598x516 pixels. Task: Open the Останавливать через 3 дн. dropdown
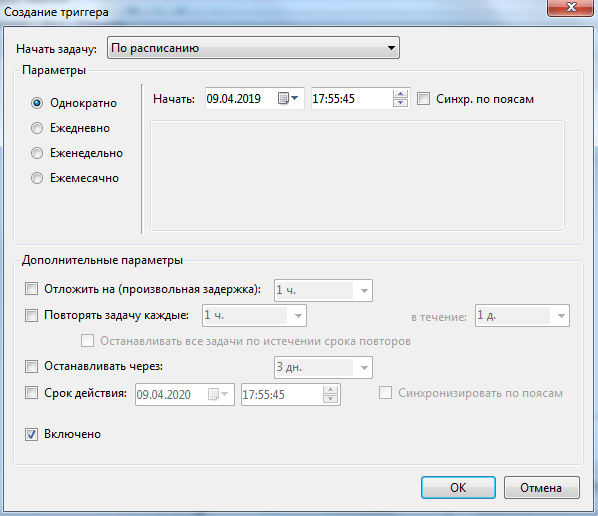[323, 367]
